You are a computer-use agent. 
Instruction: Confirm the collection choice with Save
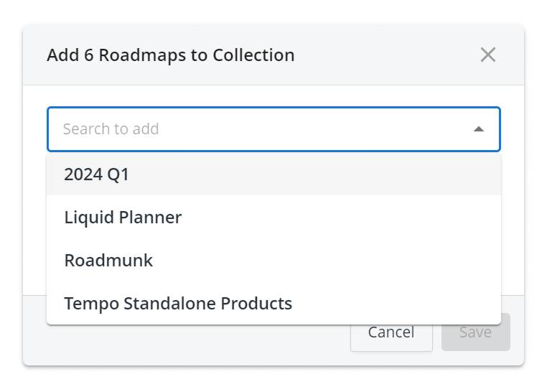[x=475, y=332]
